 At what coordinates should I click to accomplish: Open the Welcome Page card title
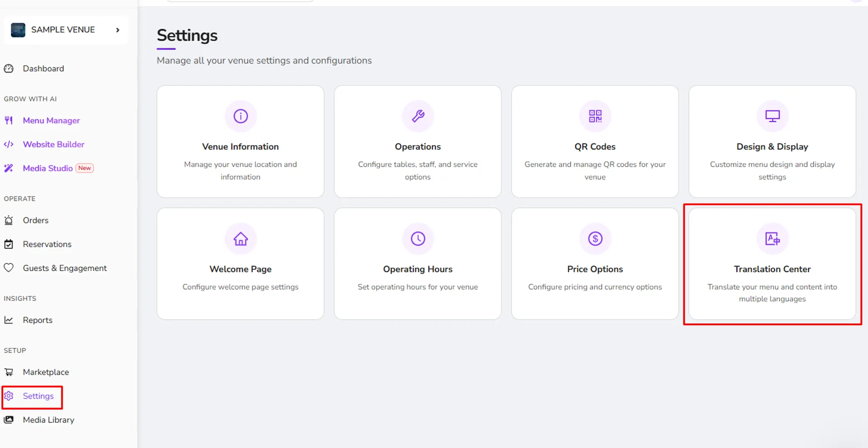241,269
